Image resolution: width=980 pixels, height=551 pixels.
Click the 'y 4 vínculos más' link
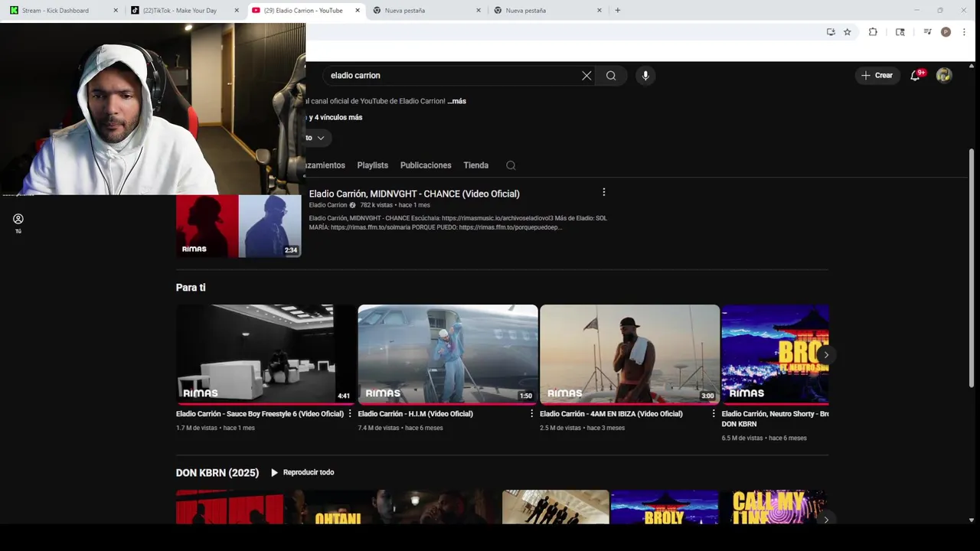(x=335, y=117)
